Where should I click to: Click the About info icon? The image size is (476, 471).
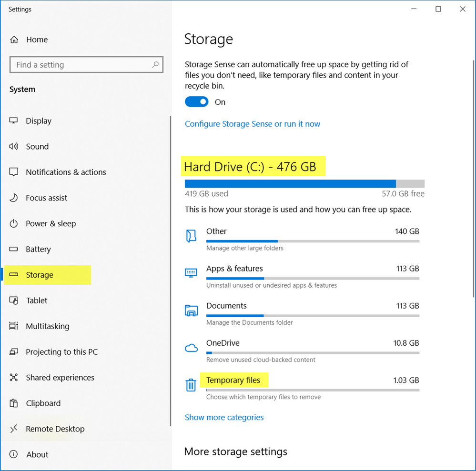click(14, 454)
